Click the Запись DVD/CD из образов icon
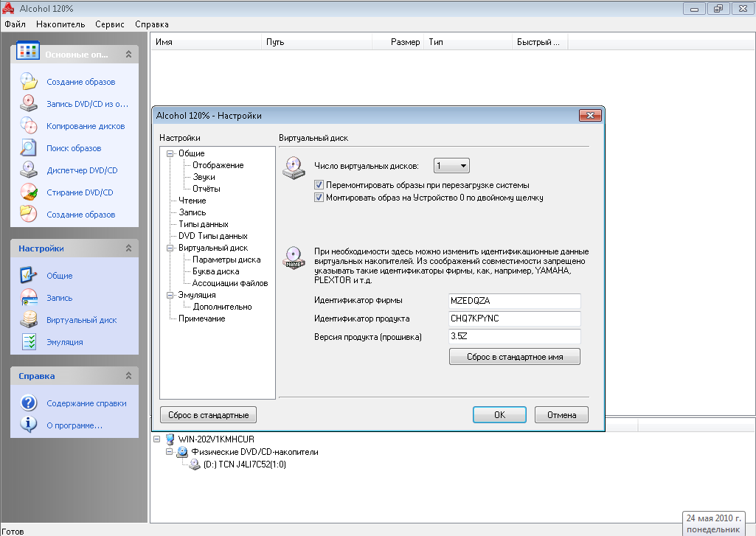 29,104
